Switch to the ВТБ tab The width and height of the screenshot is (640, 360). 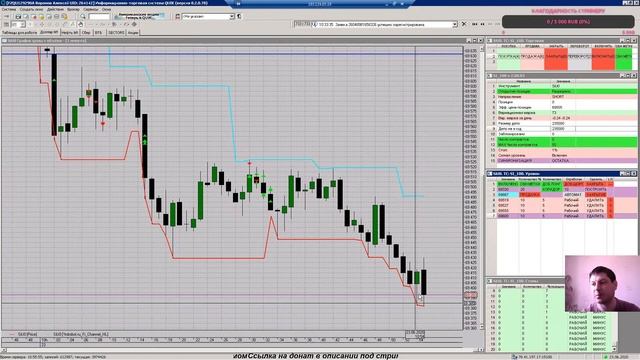tap(99, 32)
